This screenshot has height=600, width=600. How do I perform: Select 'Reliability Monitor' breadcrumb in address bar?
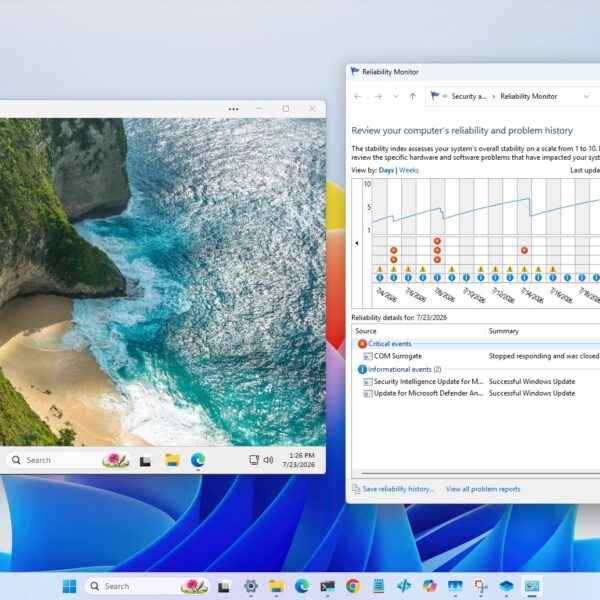[x=528, y=96]
